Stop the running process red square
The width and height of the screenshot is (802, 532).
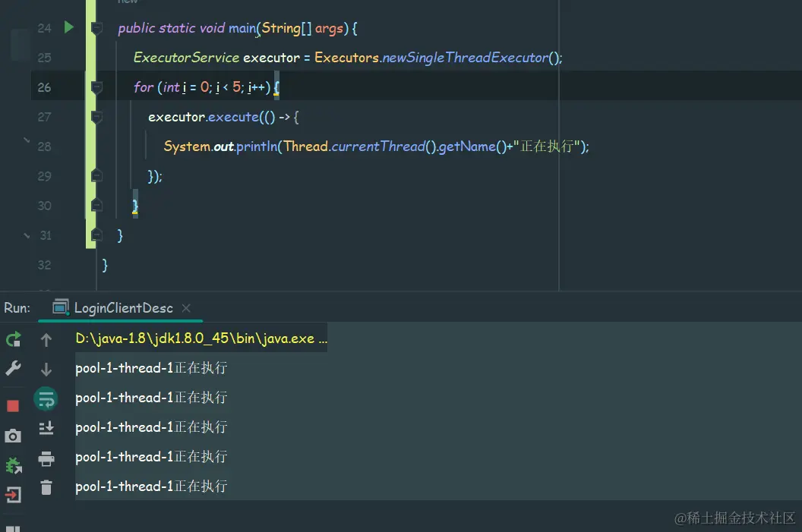pyautogui.click(x=14, y=406)
